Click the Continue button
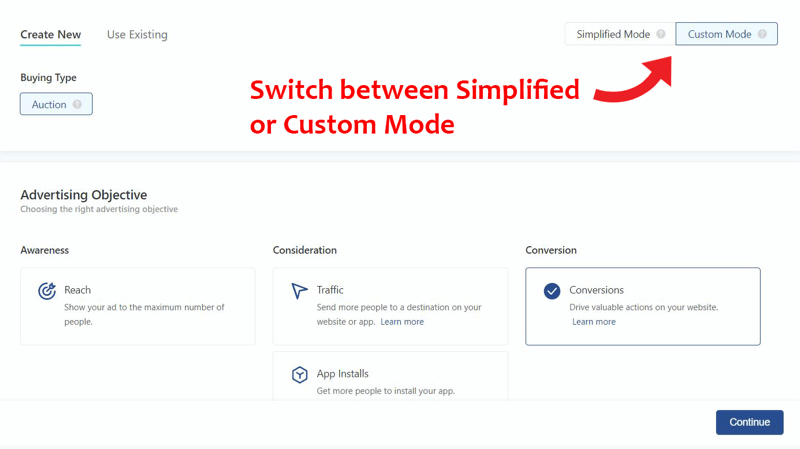Screen dimensions: 800x449 [x=749, y=422]
